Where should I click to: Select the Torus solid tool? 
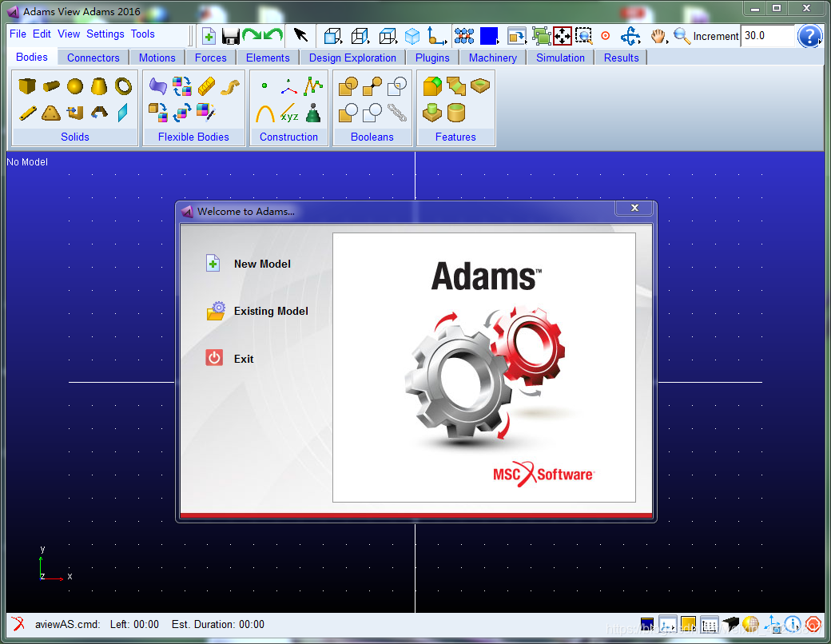click(123, 85)
